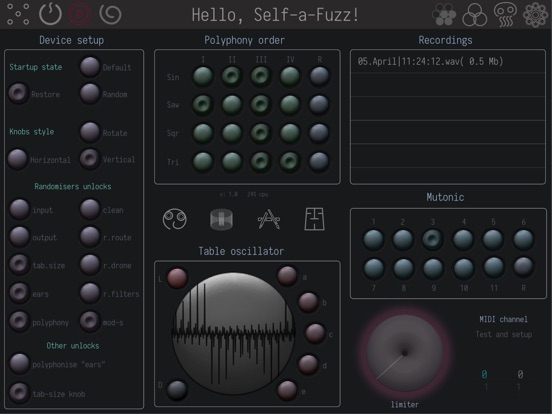Toggle the input randomiser unlock
Screen dimensions: 552x414
click(19, 209)
